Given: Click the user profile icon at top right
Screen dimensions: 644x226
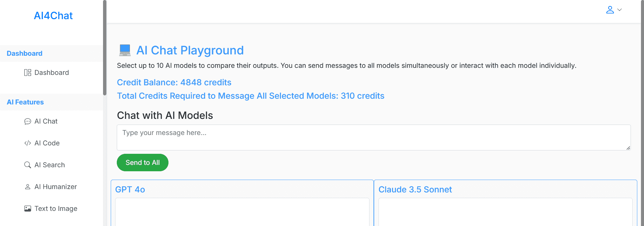Looking at the screenshot, I should (x=610, y=10).
